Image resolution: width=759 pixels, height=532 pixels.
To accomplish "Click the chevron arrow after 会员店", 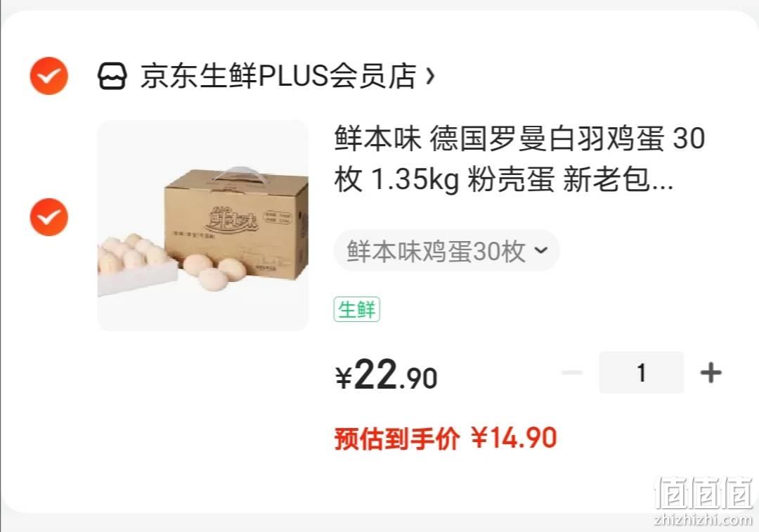I will pyautogui.click(x=430, y=76).
